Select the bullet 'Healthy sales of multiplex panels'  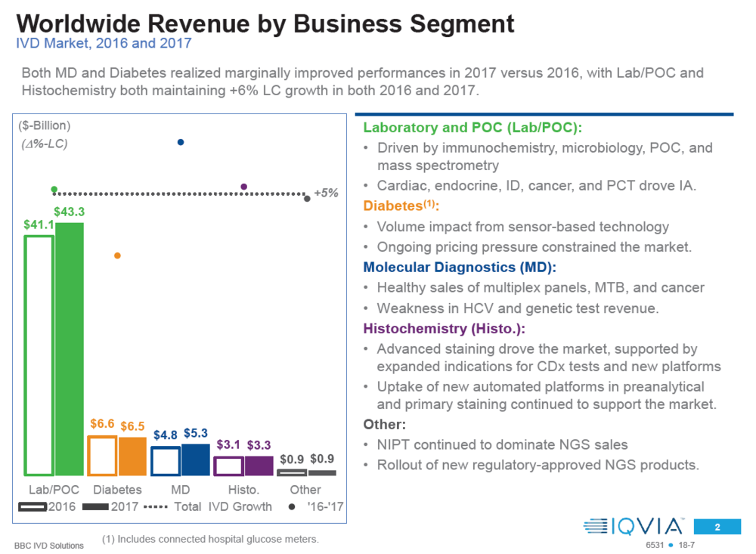click(541, 288)
